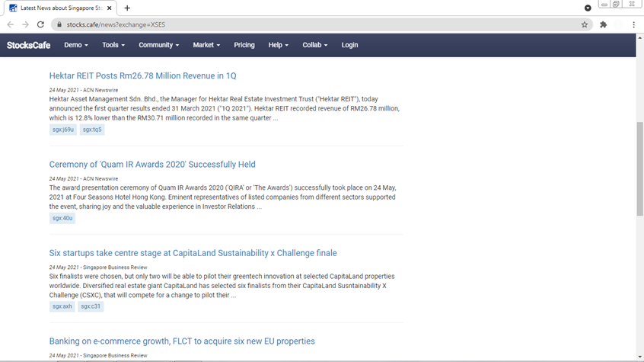Go back to the previous page
This screenshot has height=362, width=644.
click(10, 24)
